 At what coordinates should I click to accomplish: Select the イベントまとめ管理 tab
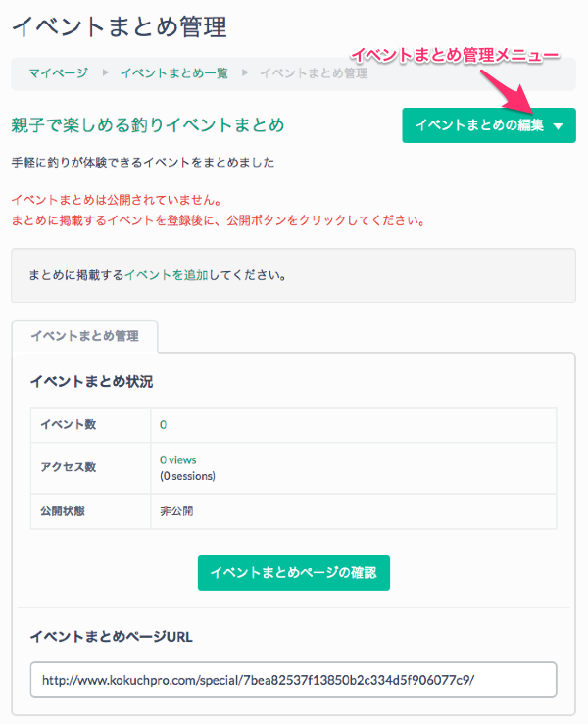(84, 336)
